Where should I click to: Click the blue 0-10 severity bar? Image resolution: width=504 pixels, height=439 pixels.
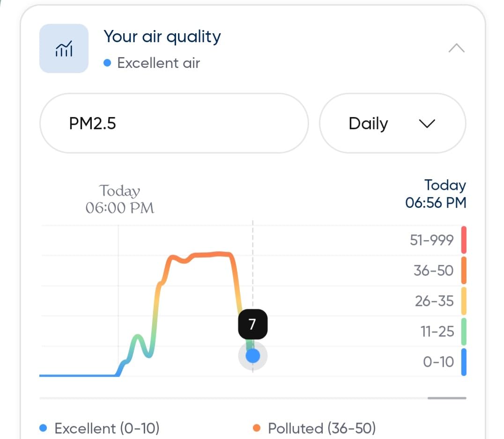pos(463,362)
